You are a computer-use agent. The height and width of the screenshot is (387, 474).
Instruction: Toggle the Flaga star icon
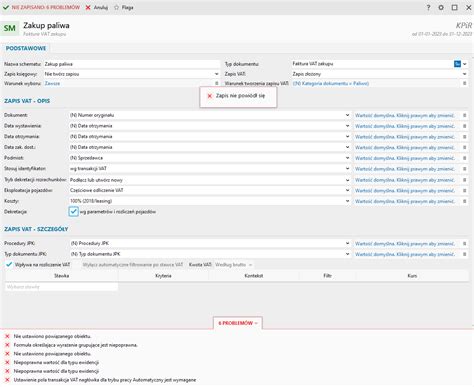pos(116,7)
